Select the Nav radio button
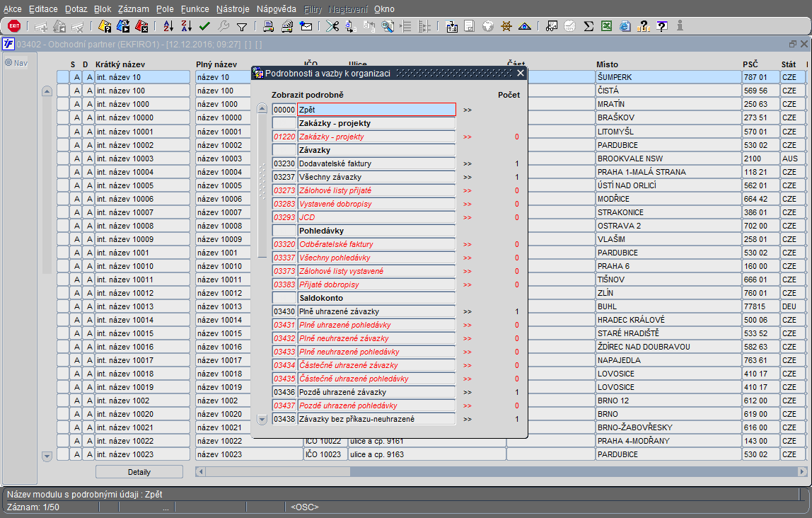This screenshot has width=812, height=518. (8, 63)
